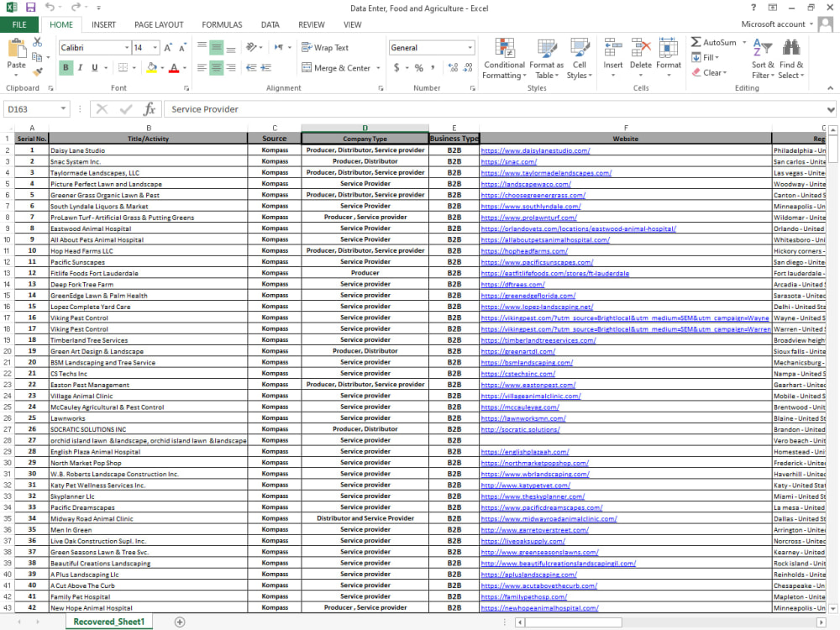The width and height of the screenshot is (840, 630).
Task: Click the Cut scissors icon
Action: pyautogui.click(x=38, y=42)
